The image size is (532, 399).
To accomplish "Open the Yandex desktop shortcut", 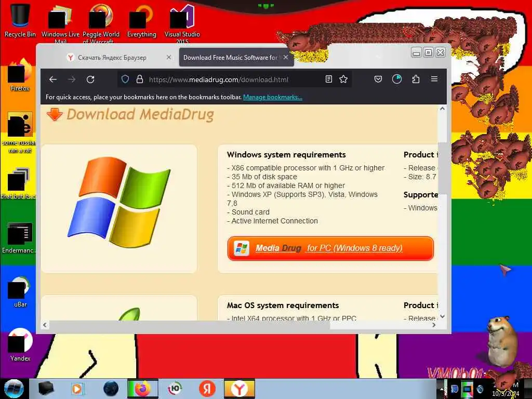I will point(20,345).
